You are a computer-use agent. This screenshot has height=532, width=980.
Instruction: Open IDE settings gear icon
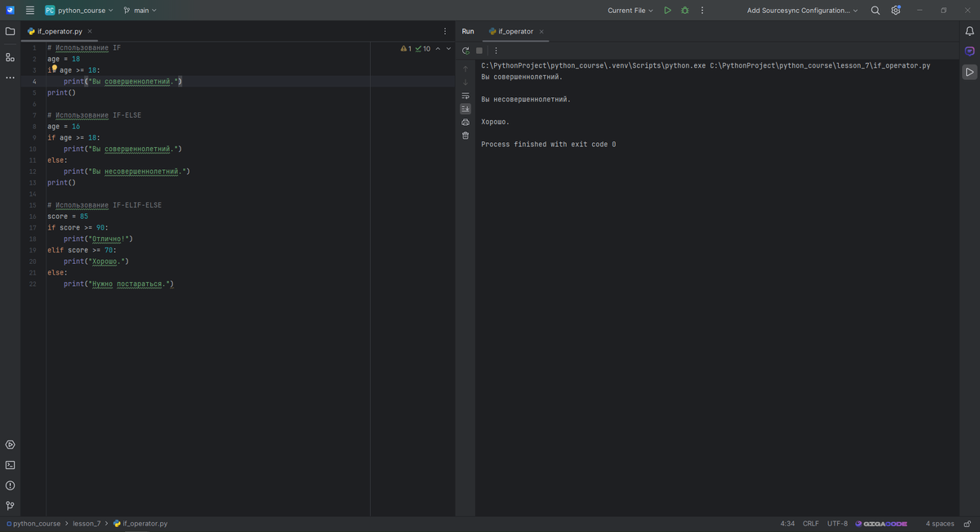[x=896, y=11]
